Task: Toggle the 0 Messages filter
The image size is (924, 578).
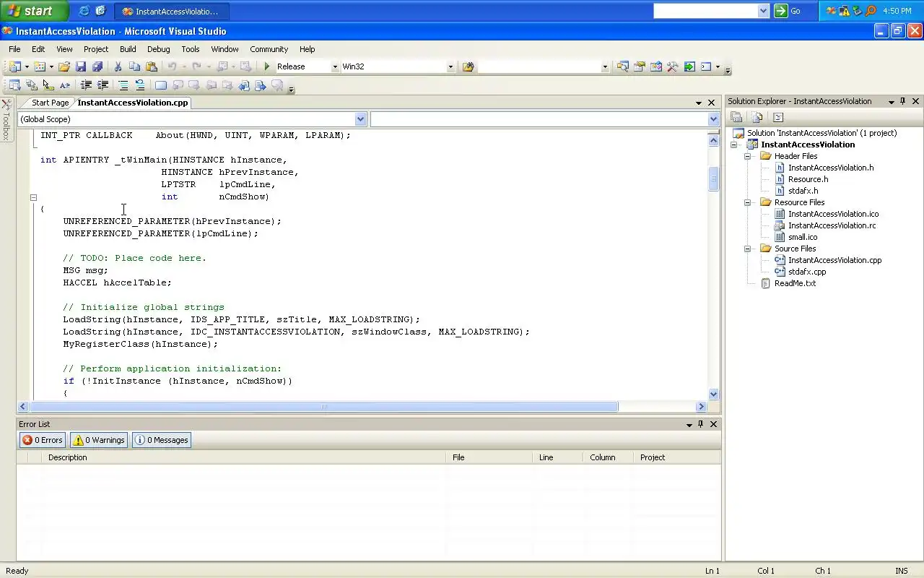Action: 162,440
